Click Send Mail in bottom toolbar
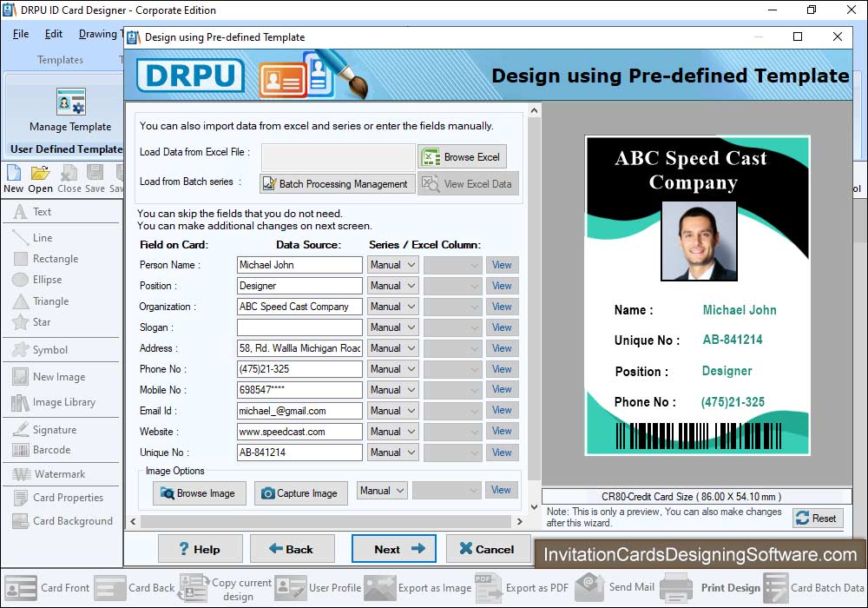Screen dimensions: 868x608 (x=615, y=587)
